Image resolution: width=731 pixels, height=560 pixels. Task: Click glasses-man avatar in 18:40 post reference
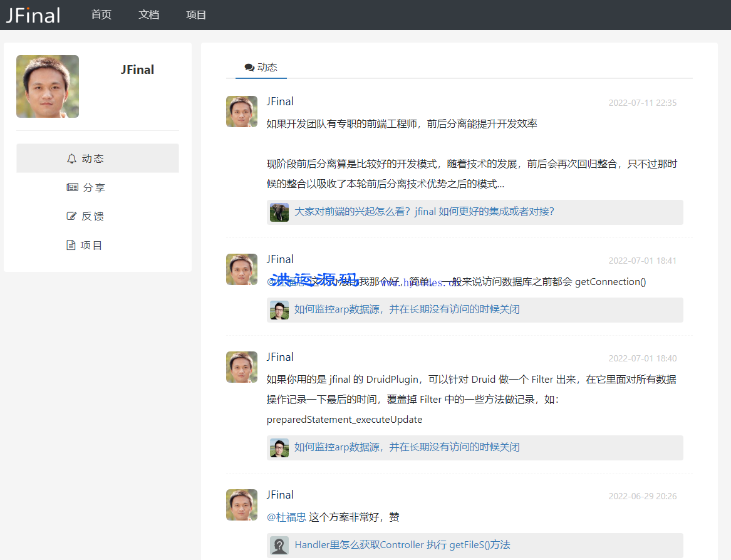(x=279, y=448)
